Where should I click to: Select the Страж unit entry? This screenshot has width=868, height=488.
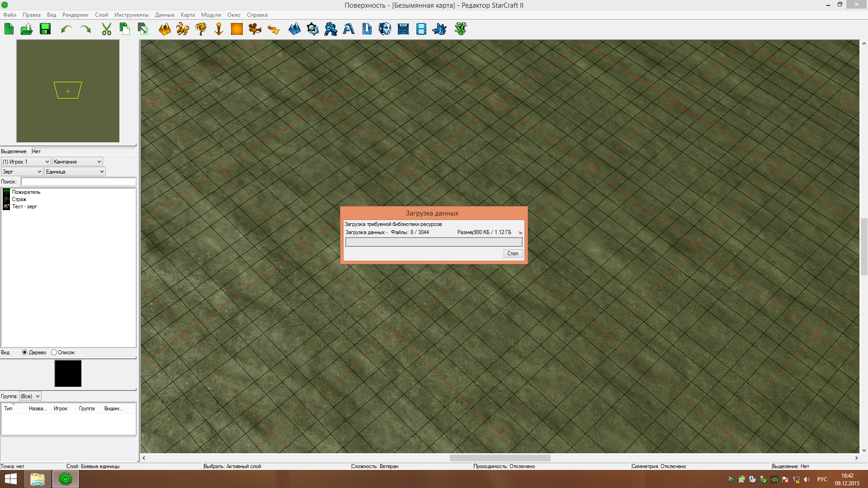[19, 199]
